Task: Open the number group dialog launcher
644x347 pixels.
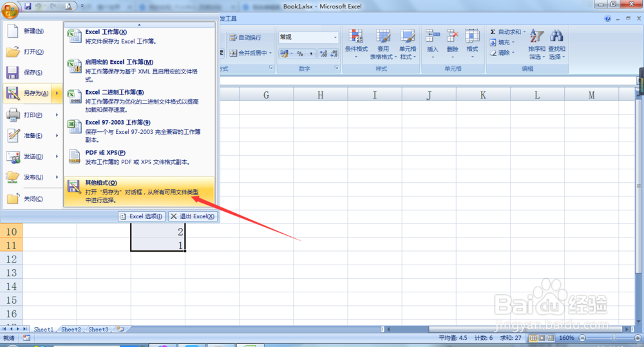Action: point(336,68)
